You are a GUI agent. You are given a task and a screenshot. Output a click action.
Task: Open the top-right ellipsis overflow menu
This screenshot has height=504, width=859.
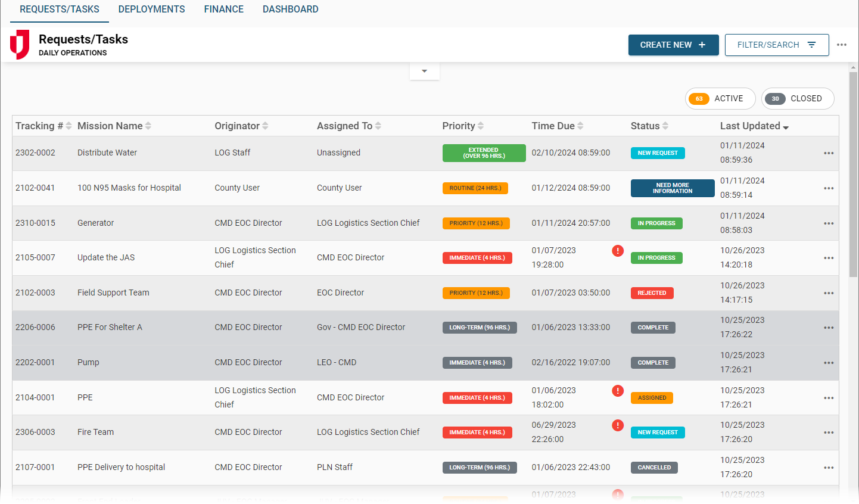(x=842, y=45)
